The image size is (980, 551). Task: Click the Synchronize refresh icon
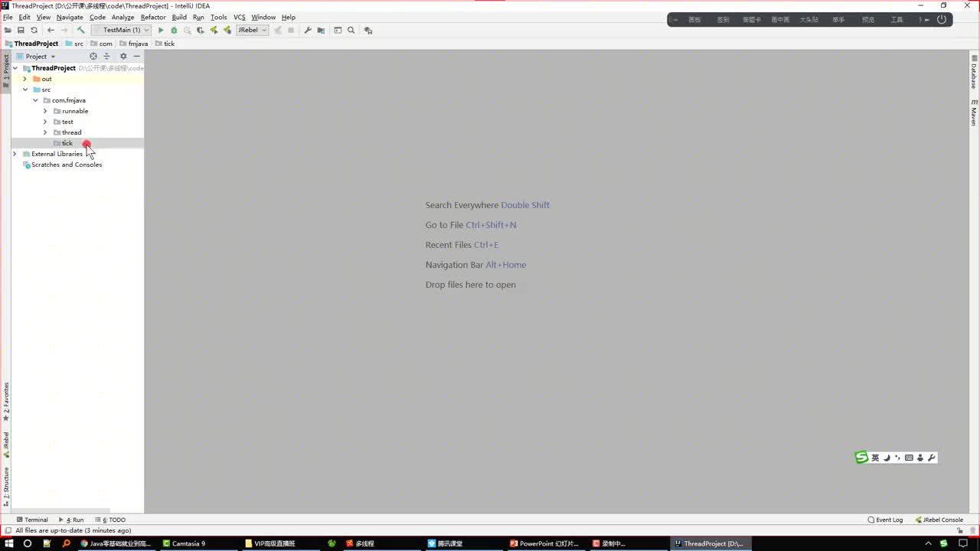34,31
